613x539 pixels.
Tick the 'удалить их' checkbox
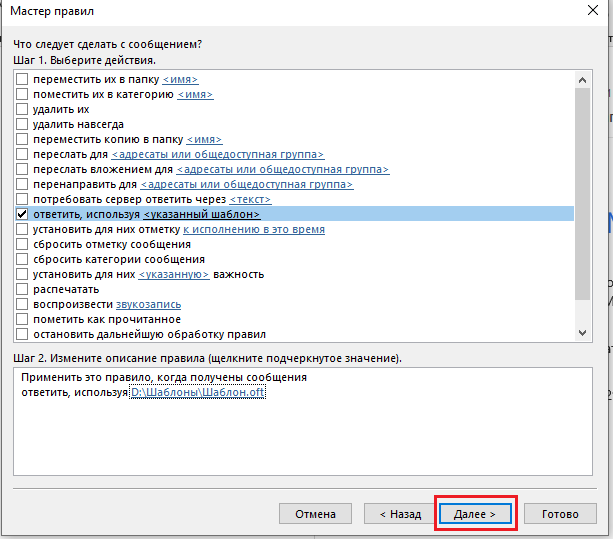point(22,109)
